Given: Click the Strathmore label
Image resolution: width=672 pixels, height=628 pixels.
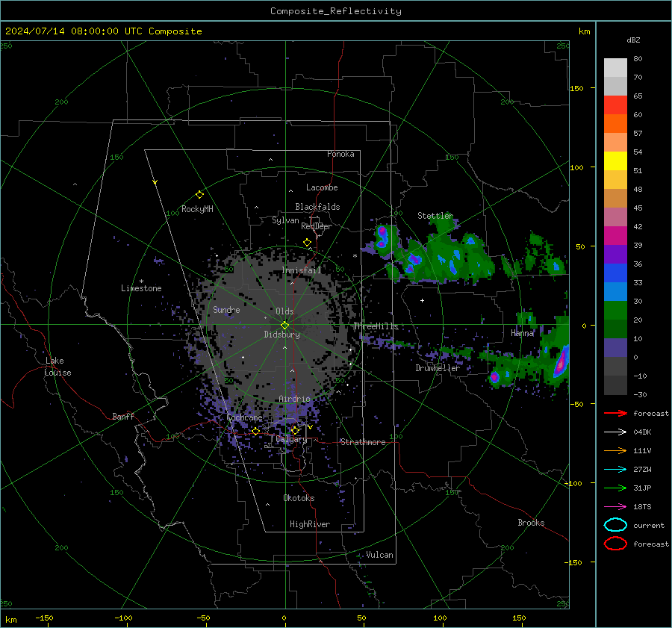Looking at the screenshot, I should pos(363,442).
